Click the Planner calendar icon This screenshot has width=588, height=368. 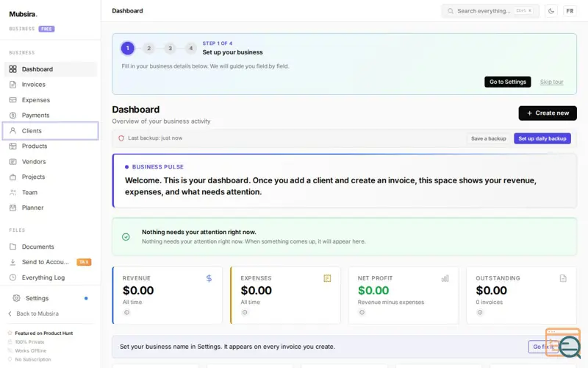pyautogui.click(x=12, y=208)
